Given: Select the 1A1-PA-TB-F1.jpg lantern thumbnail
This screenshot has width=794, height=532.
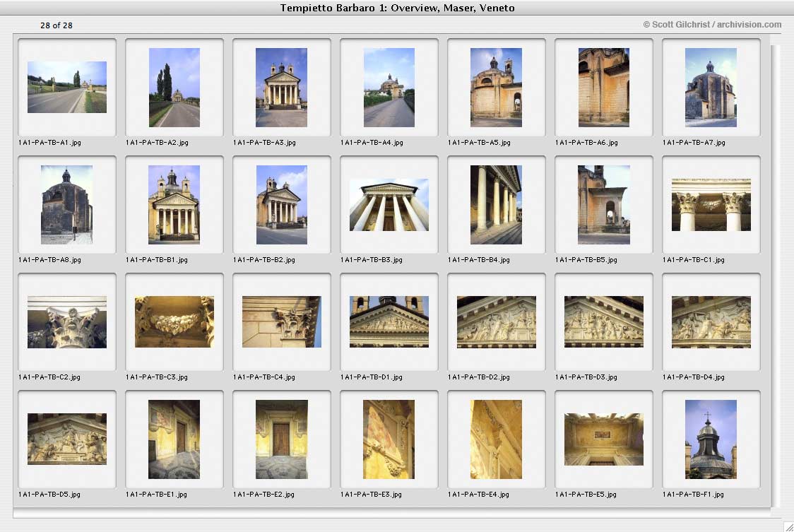Looking at the screenshot, I should click(x=711, y=439).
